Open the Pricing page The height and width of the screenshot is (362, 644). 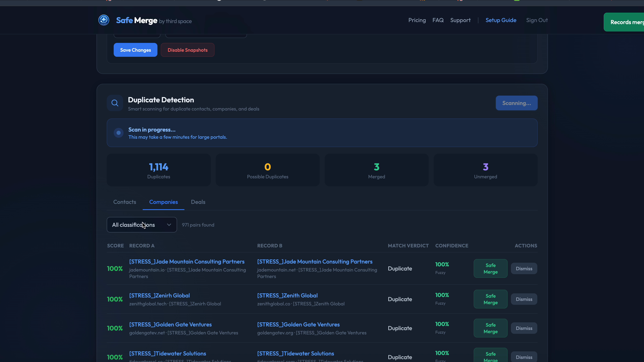coord(417,20)
